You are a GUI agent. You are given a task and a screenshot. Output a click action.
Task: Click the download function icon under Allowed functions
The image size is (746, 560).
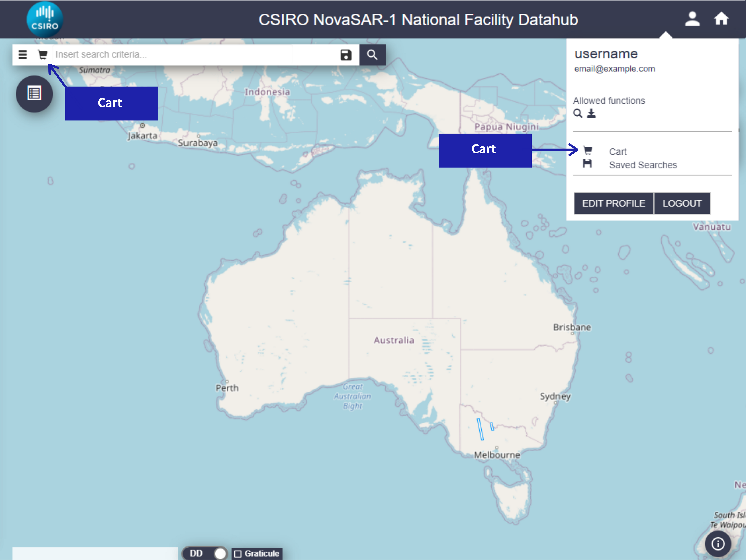(x=591, y=113)
